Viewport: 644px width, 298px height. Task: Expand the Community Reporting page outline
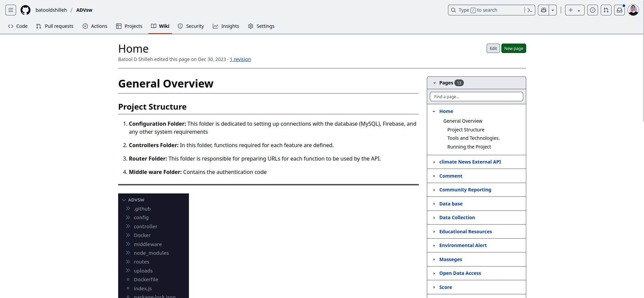pyautogui.click(x=434, y=190)
